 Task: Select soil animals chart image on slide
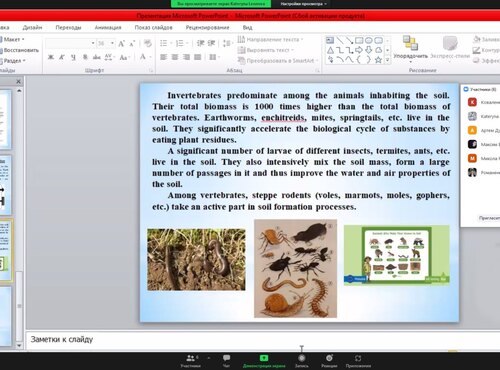tap(397, 255)
